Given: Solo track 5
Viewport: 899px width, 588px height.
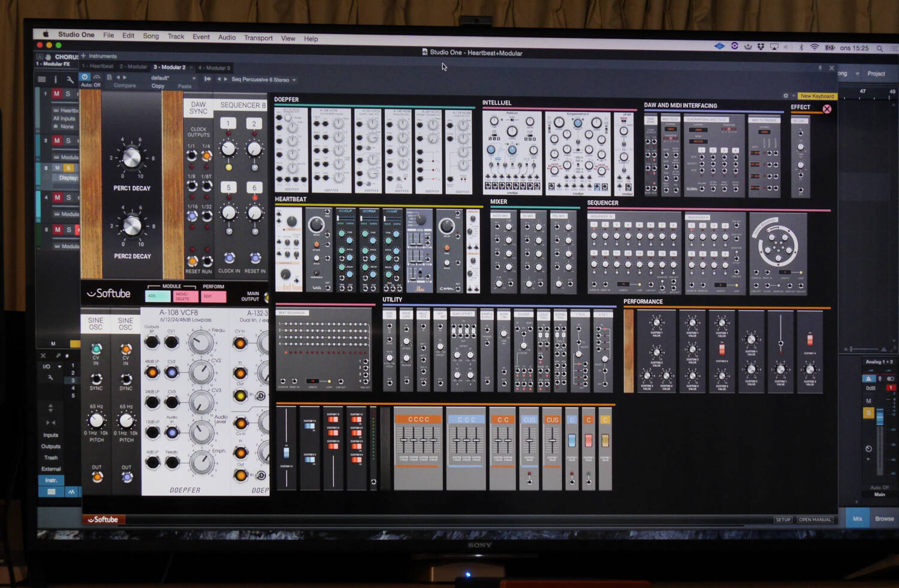Looking at the screenshot, I should coord(69,230).
